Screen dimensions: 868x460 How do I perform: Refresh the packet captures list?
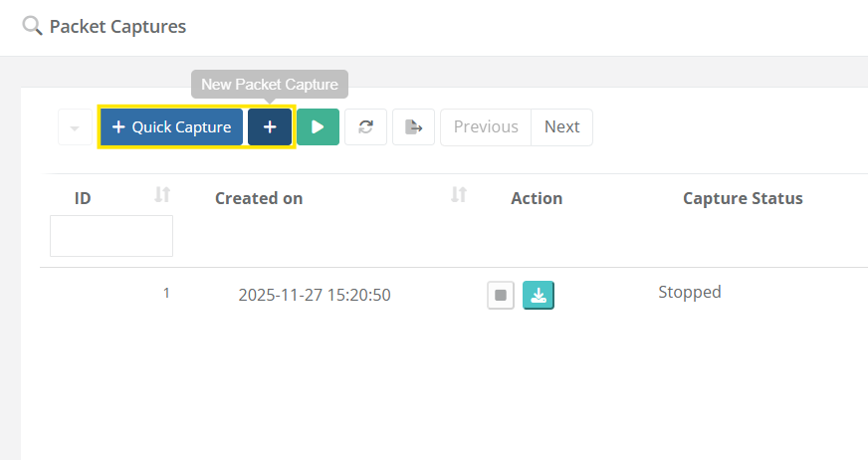(x=366, y=127)
